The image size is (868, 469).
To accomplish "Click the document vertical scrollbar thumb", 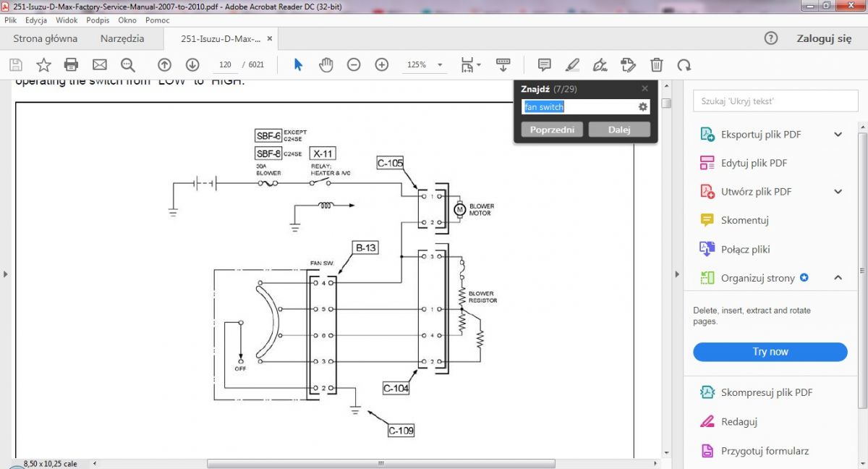I will click(666, 103).
